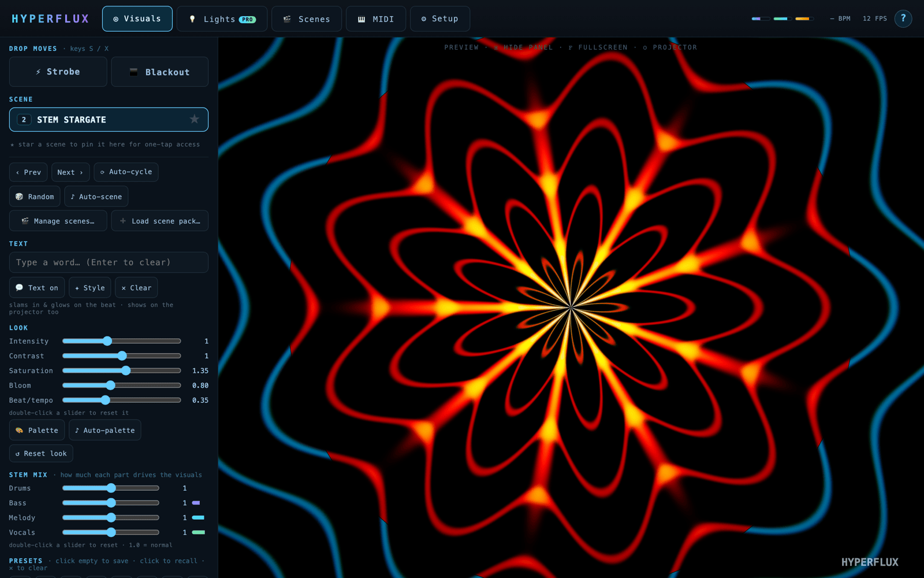
Task: Toggle Auto-scene mode
Action: [96, 197]
